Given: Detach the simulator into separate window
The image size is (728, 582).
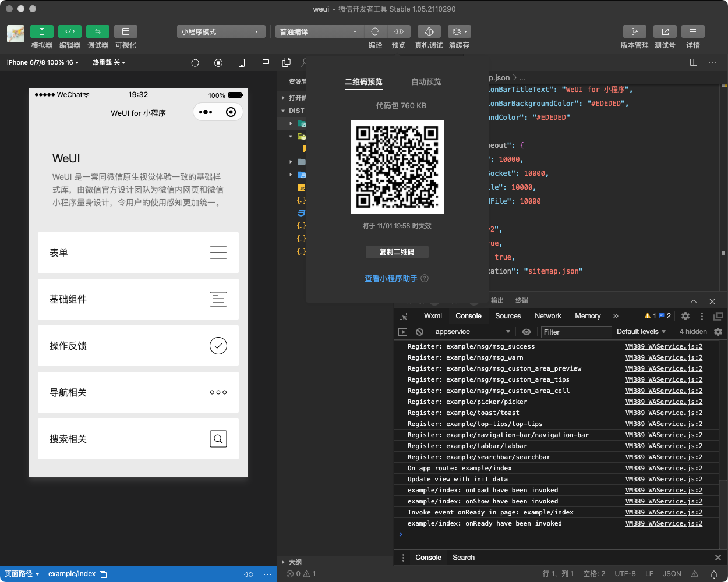Looking at the screenshot, I should tap(265, 63).
